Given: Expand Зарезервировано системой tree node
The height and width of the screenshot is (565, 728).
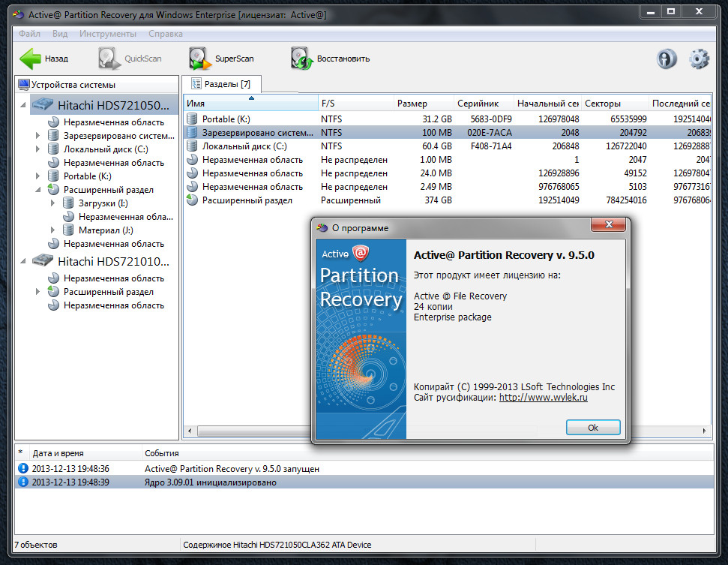Looking at the screenshot, I should pos(37,136).
